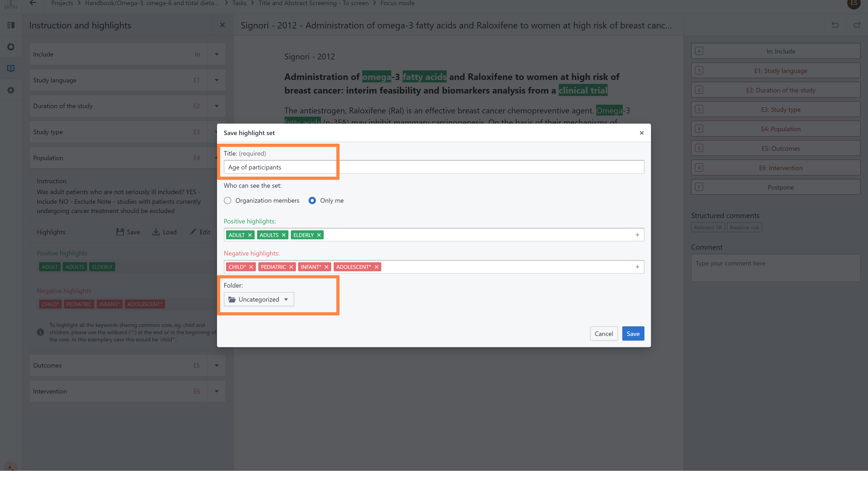Open the Uncategorized folder dropdown

[259, 299]
